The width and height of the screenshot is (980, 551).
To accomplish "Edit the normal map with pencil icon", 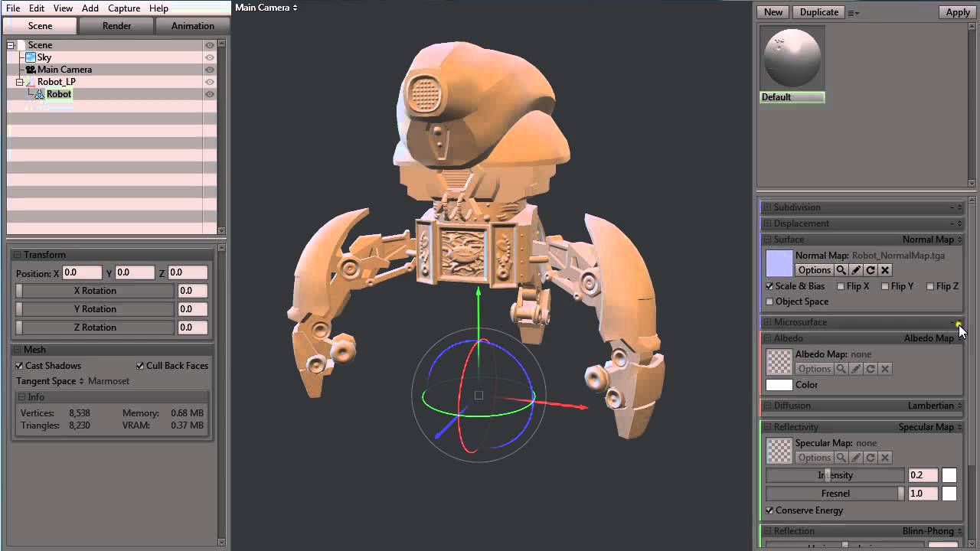I will [856, 270].
